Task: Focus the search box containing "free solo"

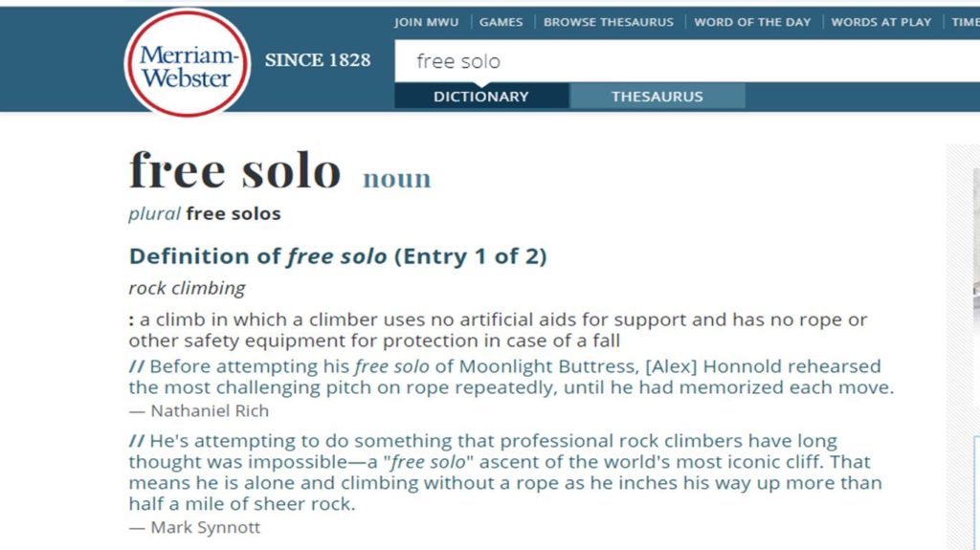Action: click(670, 61)
